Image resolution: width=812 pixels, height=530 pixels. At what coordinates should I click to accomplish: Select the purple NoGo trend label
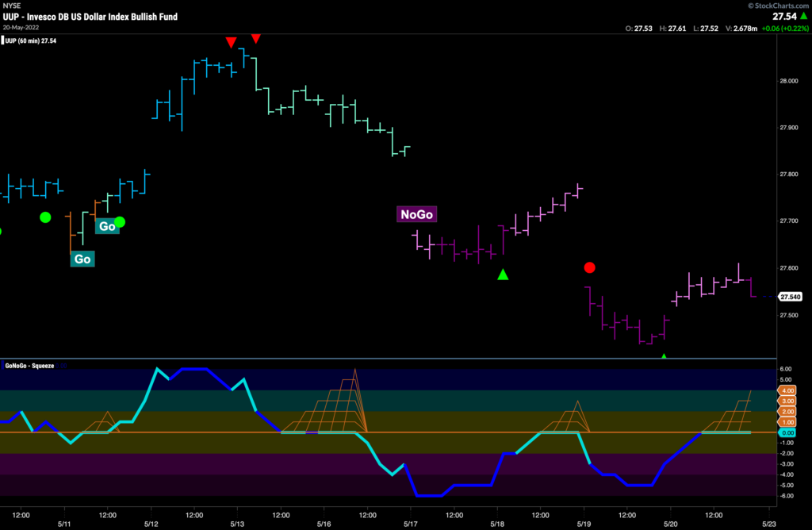417,214
